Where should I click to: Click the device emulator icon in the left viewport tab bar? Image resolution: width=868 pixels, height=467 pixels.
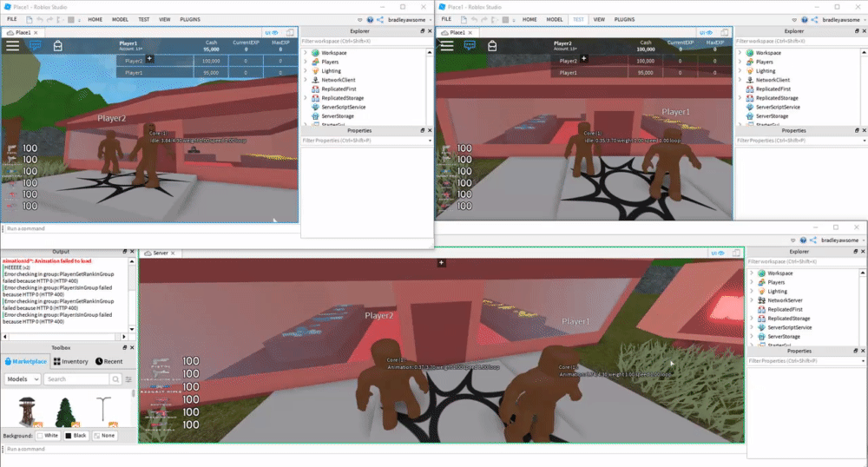click(290, 33)
